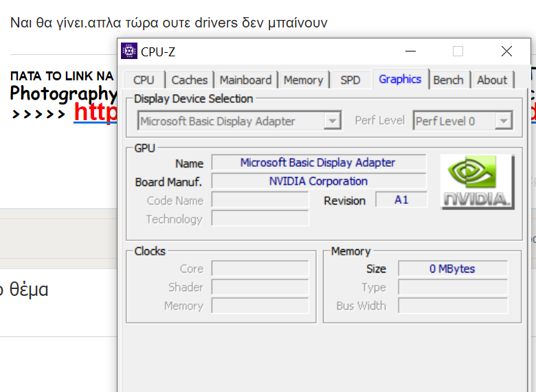
Task: Close the CPU-Z window
Action: tap(506, 51)
